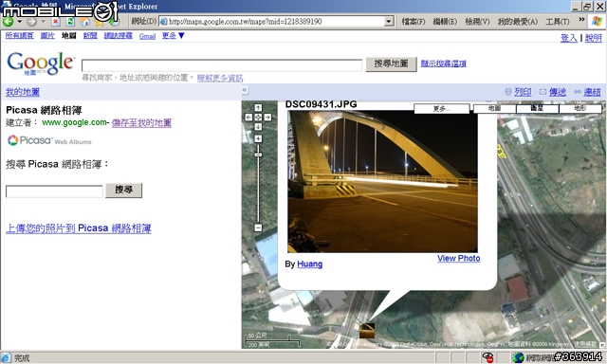Open the 我的地圖 link

23,92
